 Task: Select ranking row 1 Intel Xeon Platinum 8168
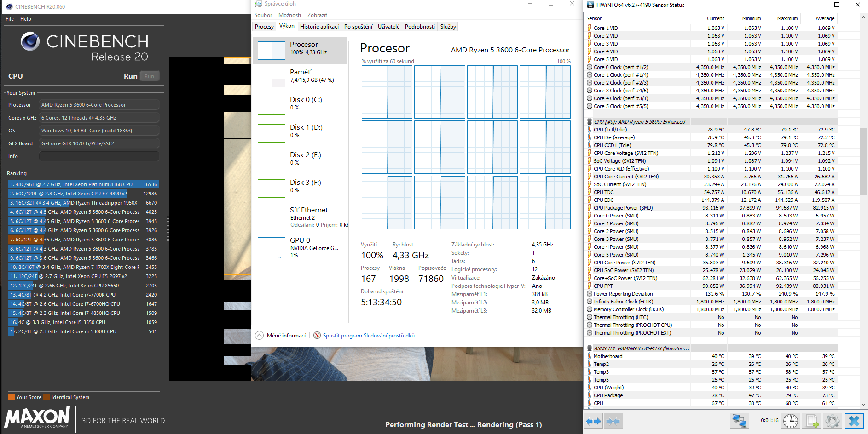84,184
